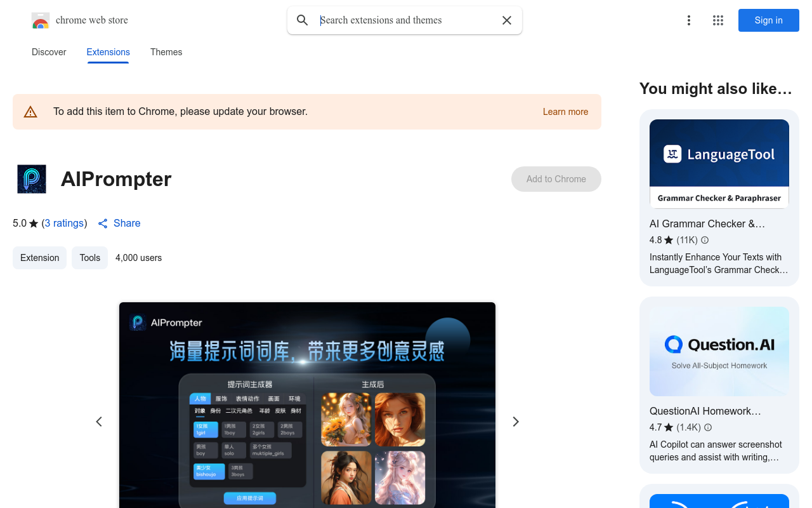Viewport: 812px width, 508px height.
Task: Click the Tools category chip
Action: pyautogui.click(x=90, y=258)
